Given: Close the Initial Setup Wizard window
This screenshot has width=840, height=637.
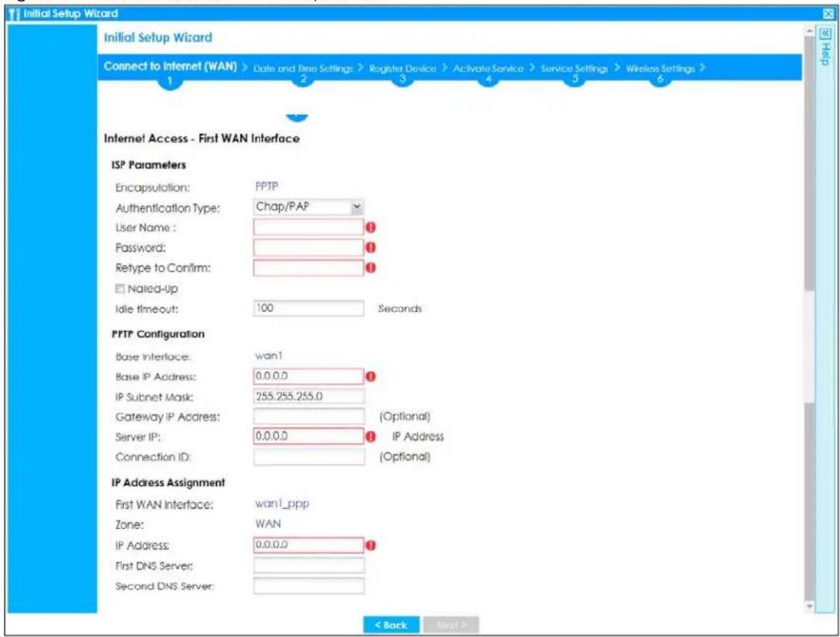Looking at the screenshot, I should click(827, 14).
